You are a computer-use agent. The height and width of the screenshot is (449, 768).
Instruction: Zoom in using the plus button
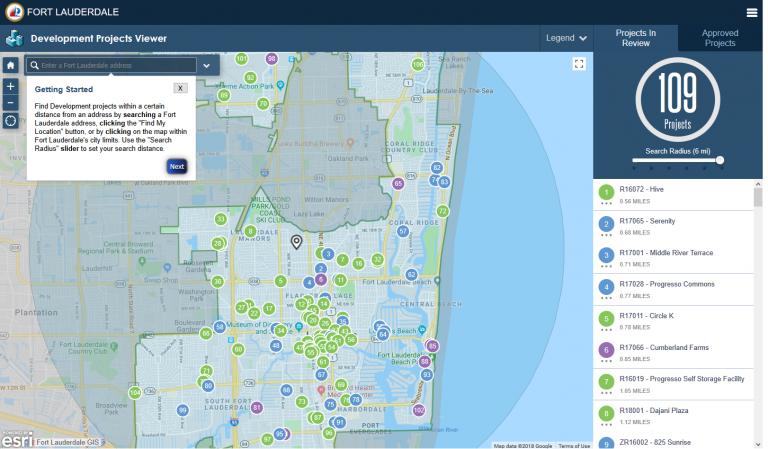[10, 86]
